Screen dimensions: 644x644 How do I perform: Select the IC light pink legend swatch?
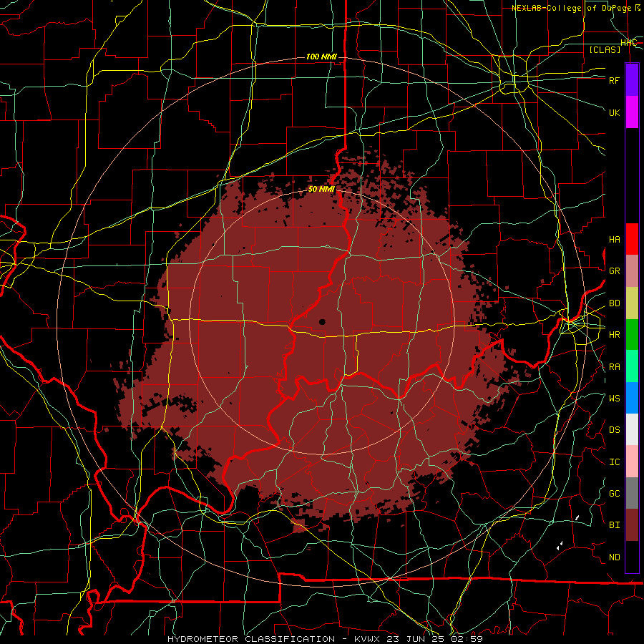point(632,462)
